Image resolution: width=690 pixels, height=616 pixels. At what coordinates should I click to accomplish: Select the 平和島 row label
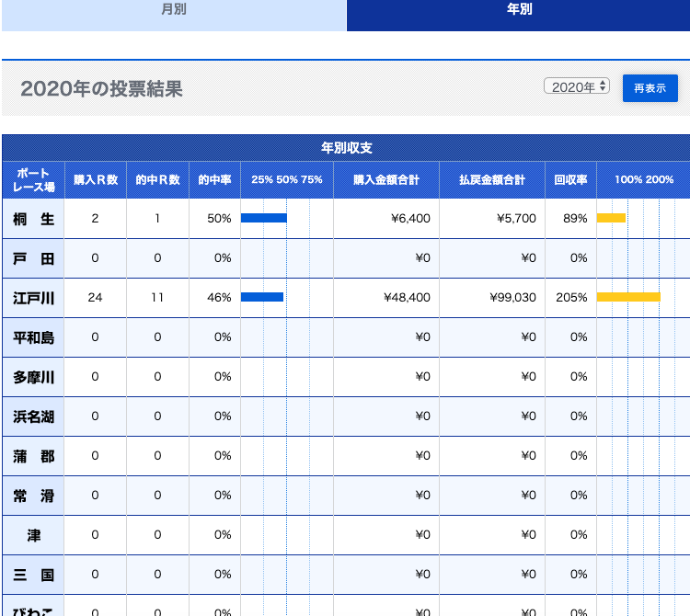[x=33, y=337]
